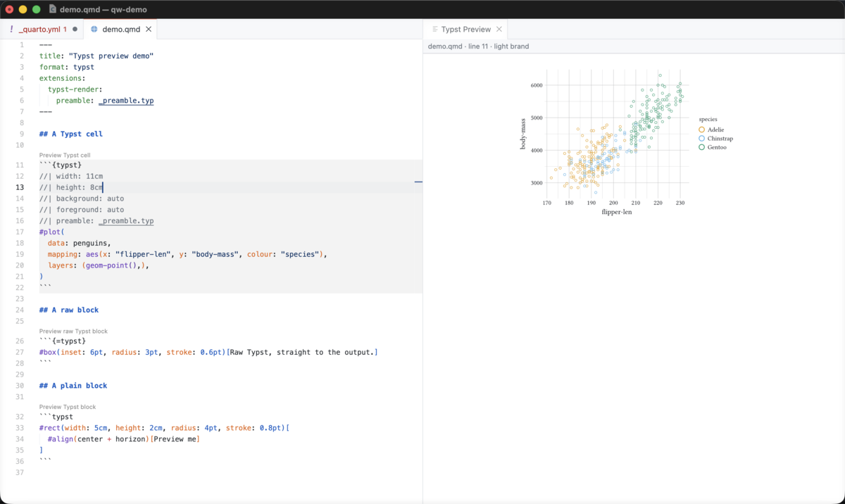Open the _preamble.typ link on line 6
Viewport: 845px width, 504px height.
126,101
